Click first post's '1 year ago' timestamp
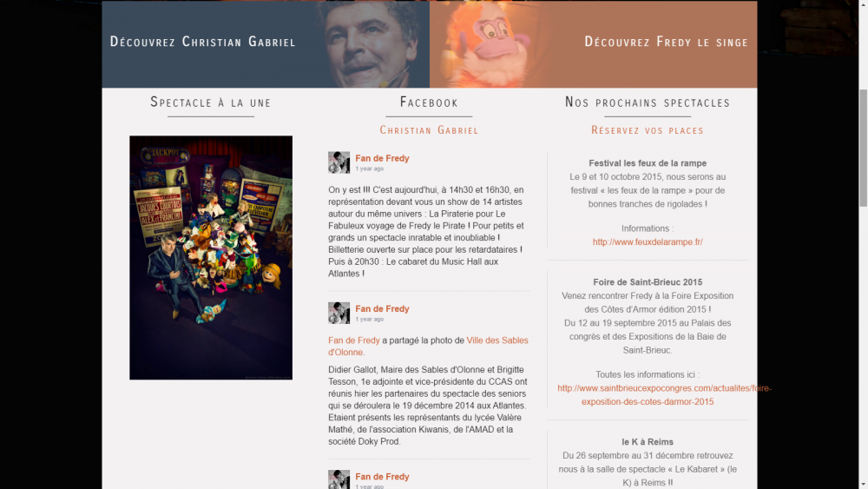The image size is (868, 489). pos(369,169)
